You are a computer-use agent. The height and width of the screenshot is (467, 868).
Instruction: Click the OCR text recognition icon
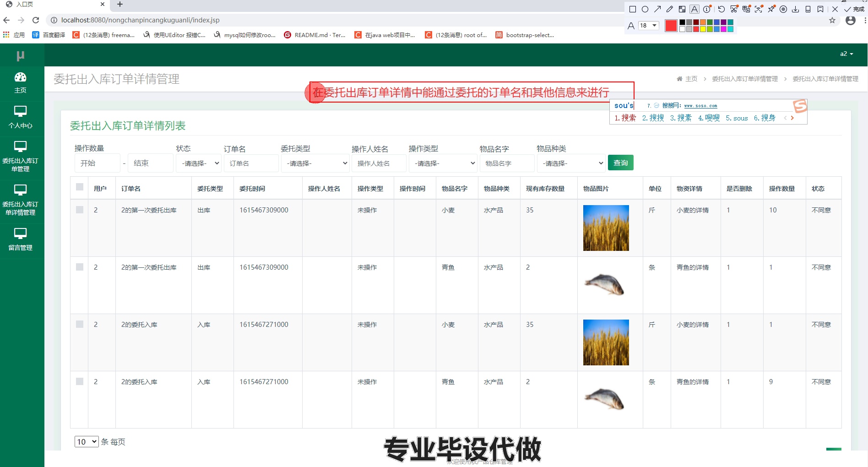point(759,9)
